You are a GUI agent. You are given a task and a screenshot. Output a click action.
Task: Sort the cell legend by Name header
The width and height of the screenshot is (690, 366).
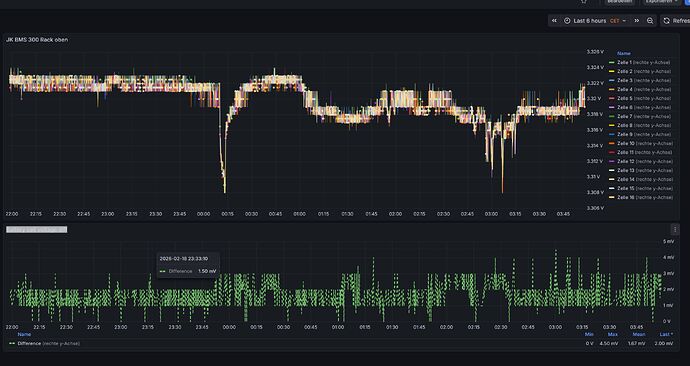point(624,53)
